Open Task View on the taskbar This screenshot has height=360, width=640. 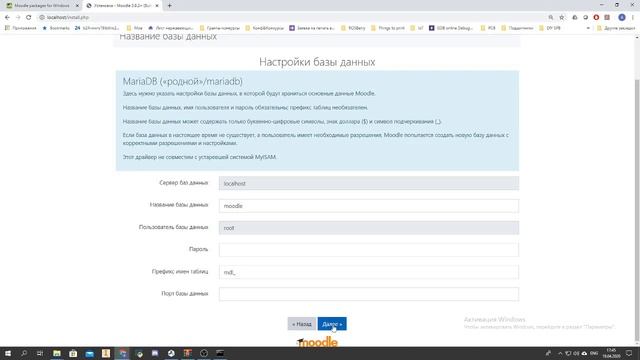40,353
